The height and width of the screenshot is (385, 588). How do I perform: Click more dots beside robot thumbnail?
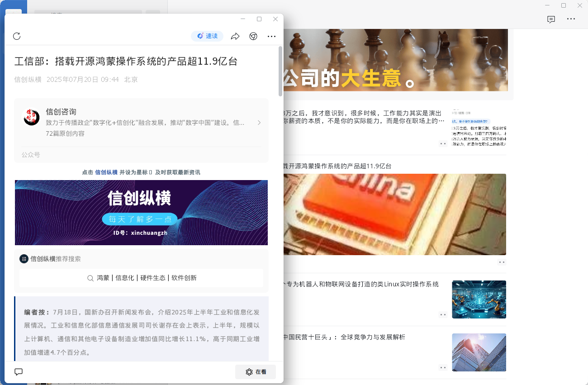coord(443,314)
